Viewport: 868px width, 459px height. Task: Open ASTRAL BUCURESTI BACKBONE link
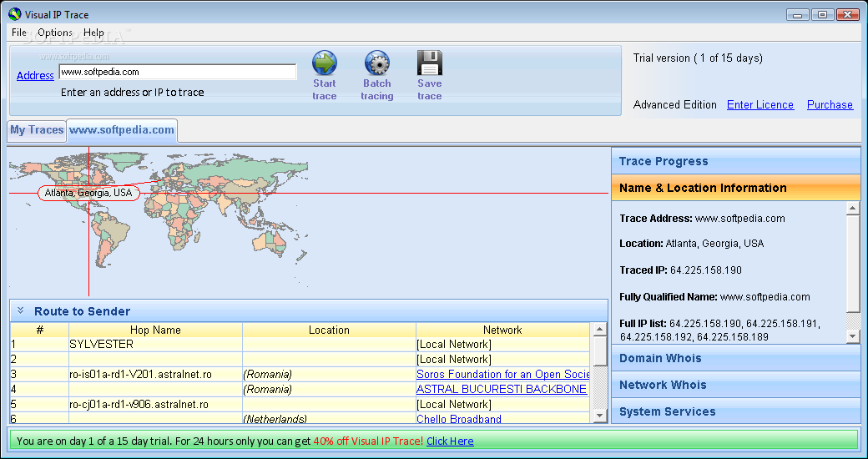click(x=501, y=389)
